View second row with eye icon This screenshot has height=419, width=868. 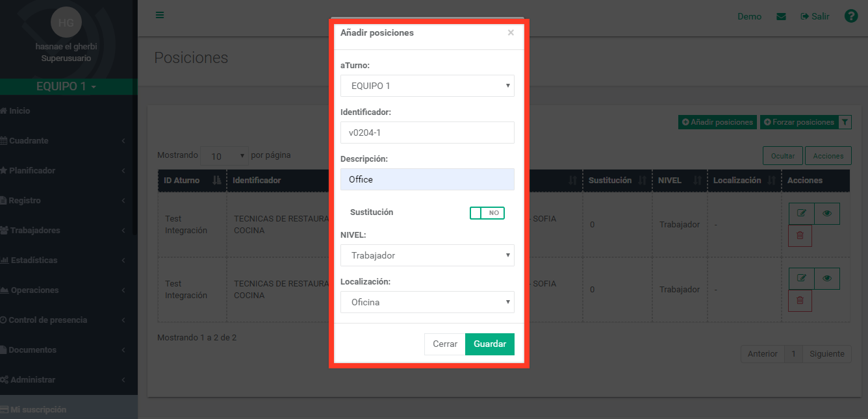pyautogui.click(x=827, y=279)
